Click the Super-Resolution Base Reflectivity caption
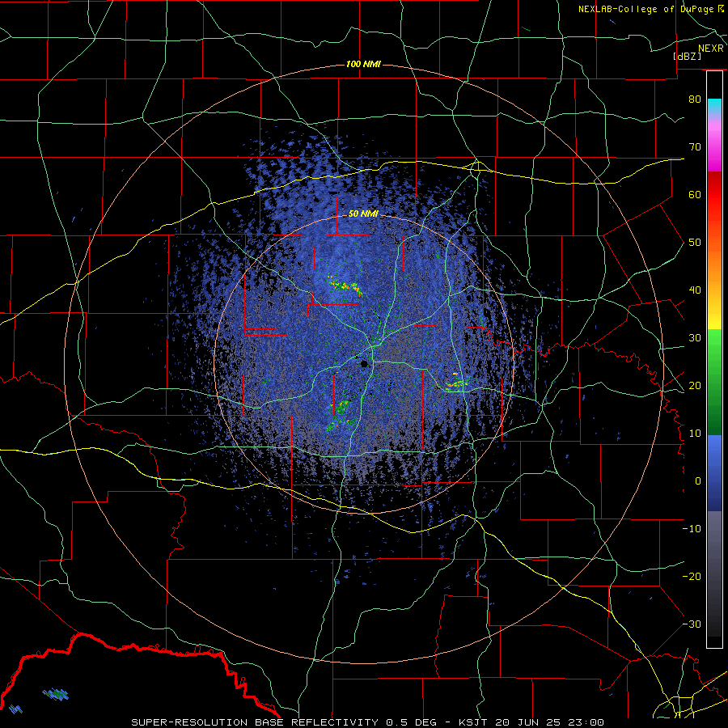 pyautogui.click(x=368, y=722)
